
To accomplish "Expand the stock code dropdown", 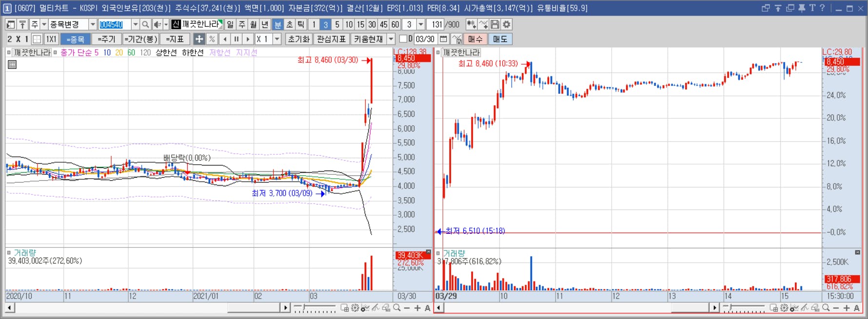I will (x=135, y=24).
